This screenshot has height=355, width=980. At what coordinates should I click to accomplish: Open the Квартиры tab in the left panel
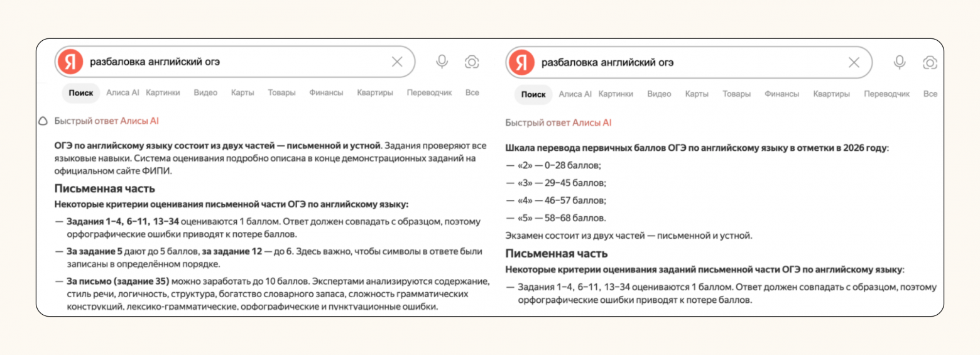[x=375, y=92]
